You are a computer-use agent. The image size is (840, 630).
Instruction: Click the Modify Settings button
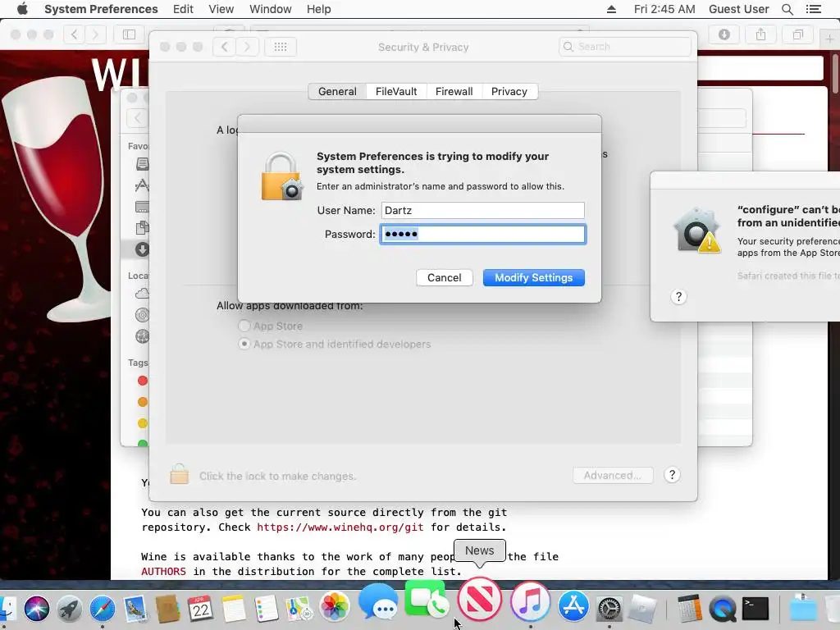tap(533, 277)
